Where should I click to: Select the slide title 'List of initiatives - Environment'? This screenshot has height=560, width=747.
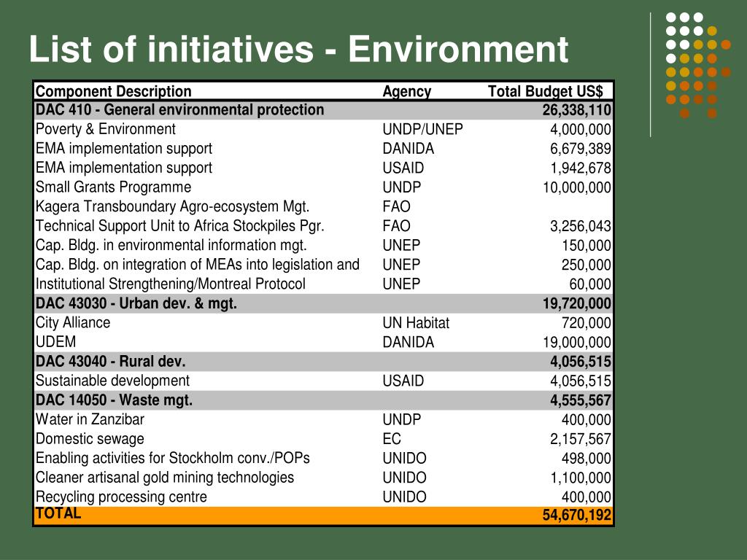[x=298, y=49]
